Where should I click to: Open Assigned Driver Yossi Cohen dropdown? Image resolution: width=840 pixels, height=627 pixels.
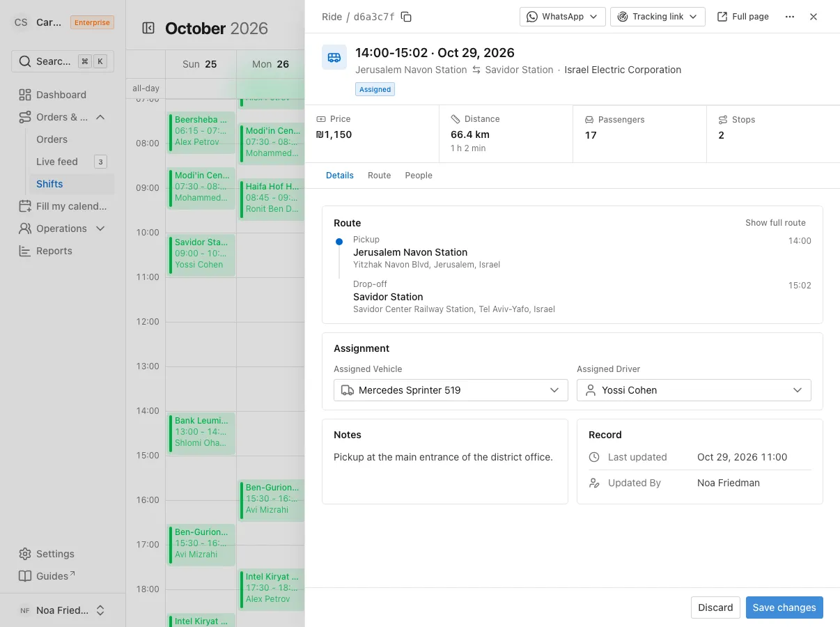(694, 390)
